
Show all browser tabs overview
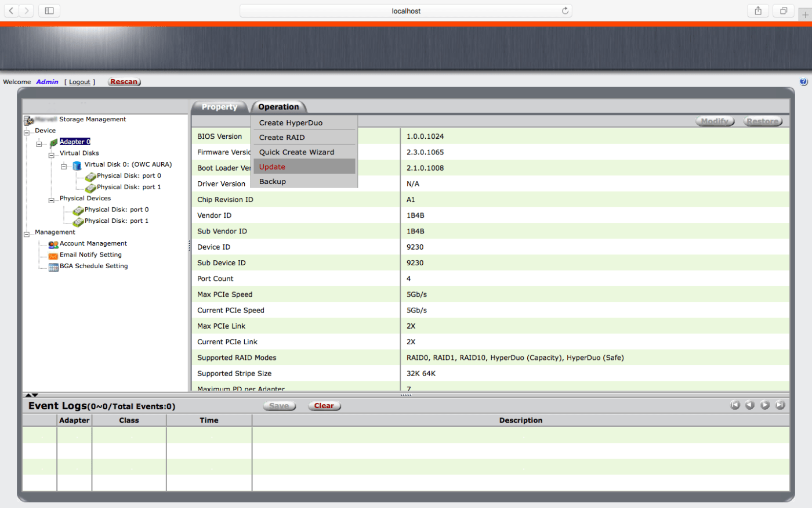click(x=784, y=10)
